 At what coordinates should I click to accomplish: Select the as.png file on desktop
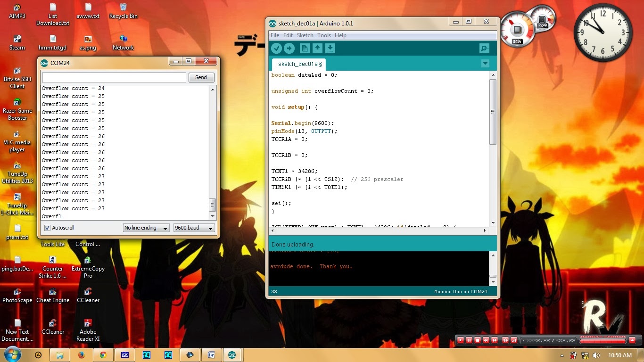(x=88, y=43)
